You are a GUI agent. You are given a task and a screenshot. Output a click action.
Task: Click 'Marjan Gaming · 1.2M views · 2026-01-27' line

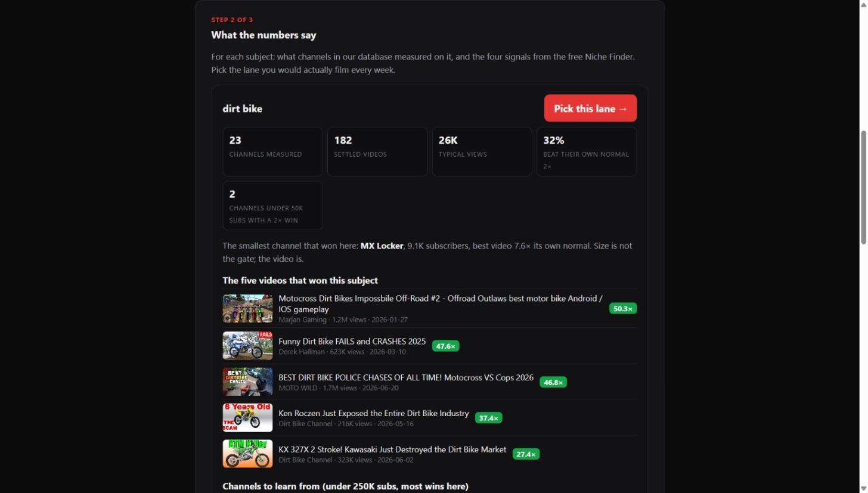(x=343, y=320)
